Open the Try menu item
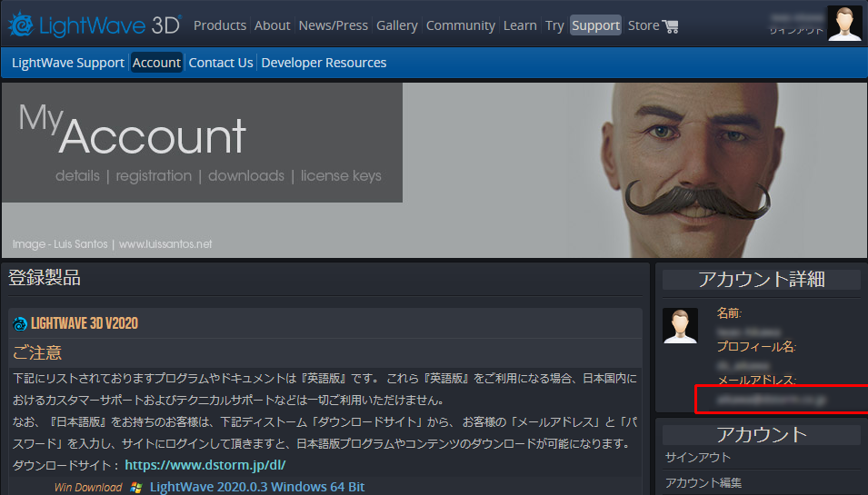868x495 pixels. (554, 25)
